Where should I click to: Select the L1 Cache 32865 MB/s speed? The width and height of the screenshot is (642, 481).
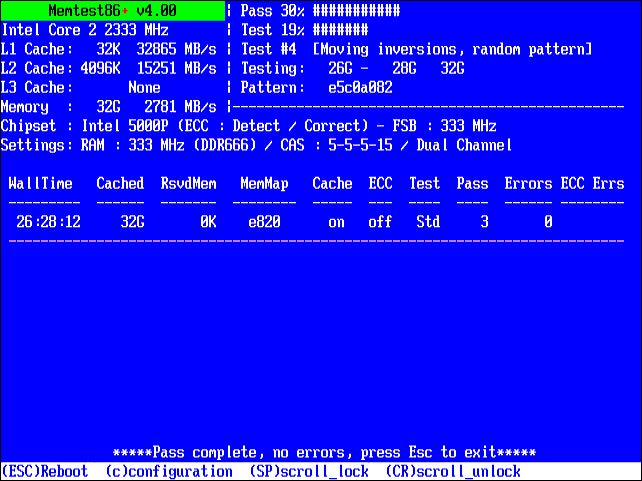coord(176,49)
